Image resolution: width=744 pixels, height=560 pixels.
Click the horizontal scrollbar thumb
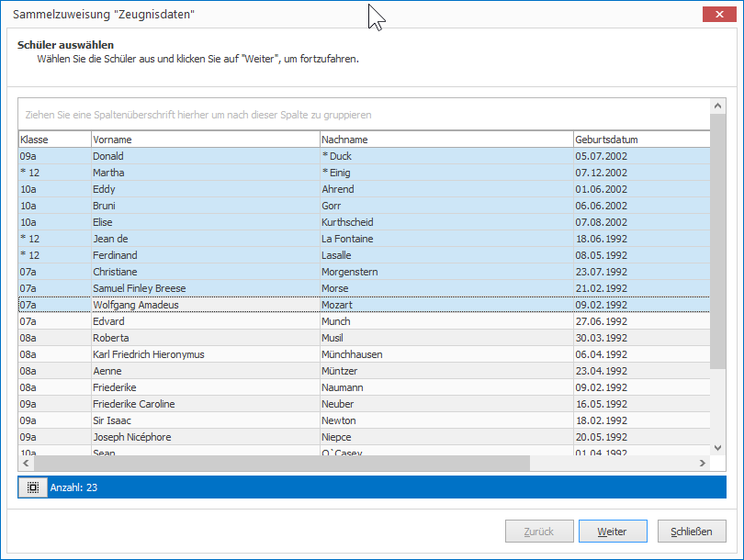pyautogui.click(x=282, y=463)
